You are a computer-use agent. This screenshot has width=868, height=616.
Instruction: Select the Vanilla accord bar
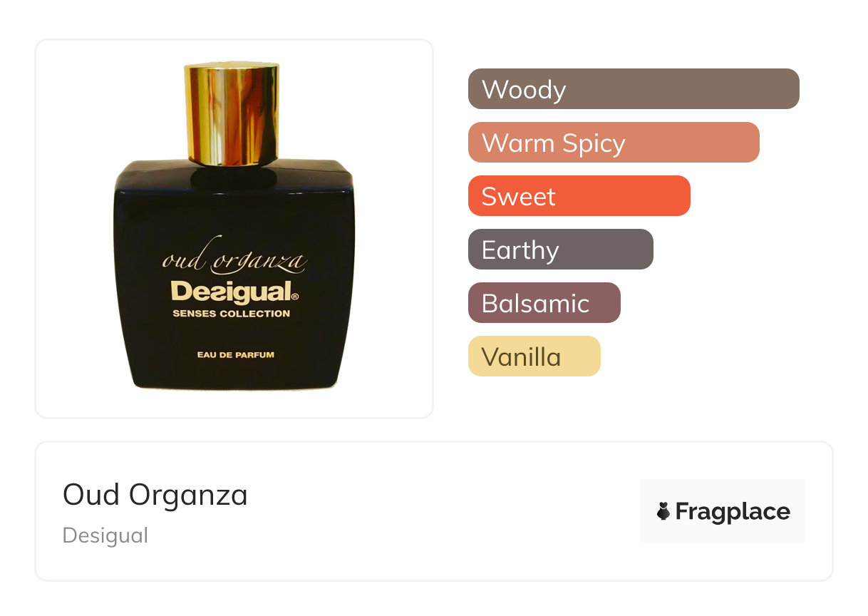tap(534, 356)
